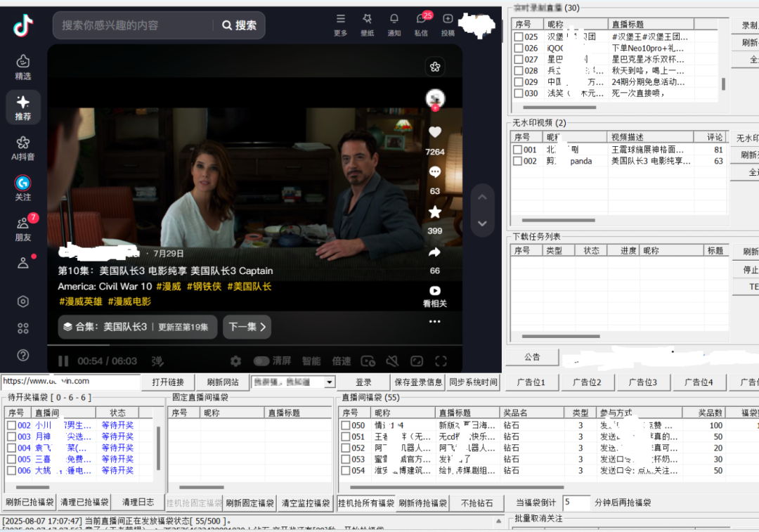Viewport: 759px width, 532px height.
Task: Open comments via the speech bubble icon
Action: pos(435,172)
